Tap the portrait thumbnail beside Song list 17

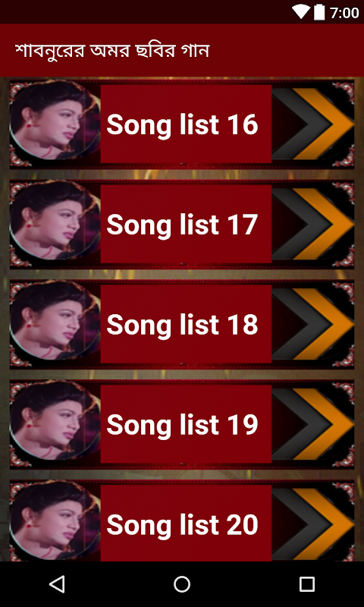[x=55, y=220]
